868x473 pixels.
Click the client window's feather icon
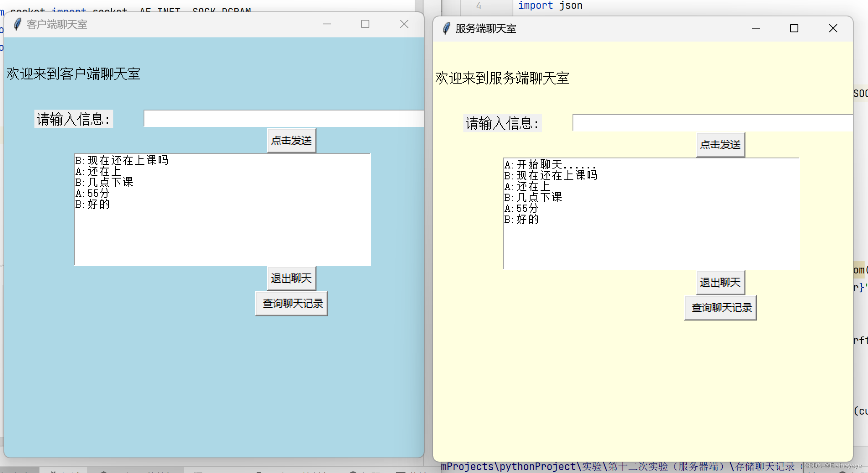(x=17, y=24)
